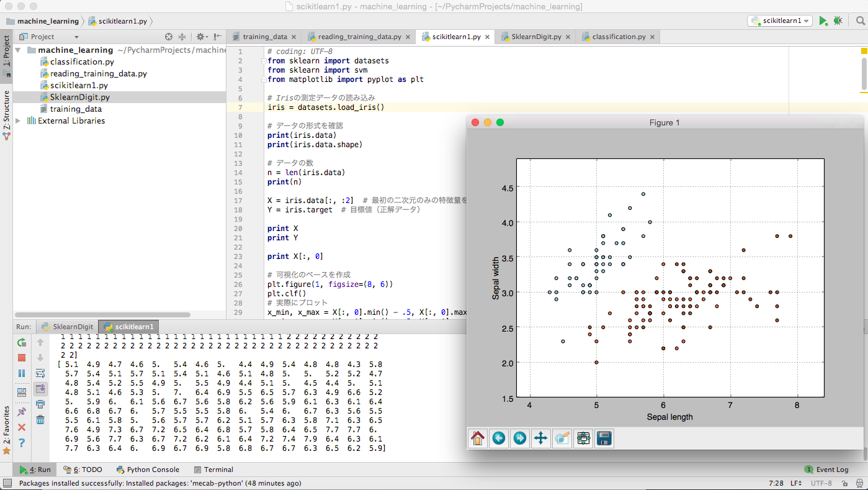Viewport: 868px width, 490px height.
Task: Open the Python Console tool window
Action: pyautogui.click(x=148, y=470)
